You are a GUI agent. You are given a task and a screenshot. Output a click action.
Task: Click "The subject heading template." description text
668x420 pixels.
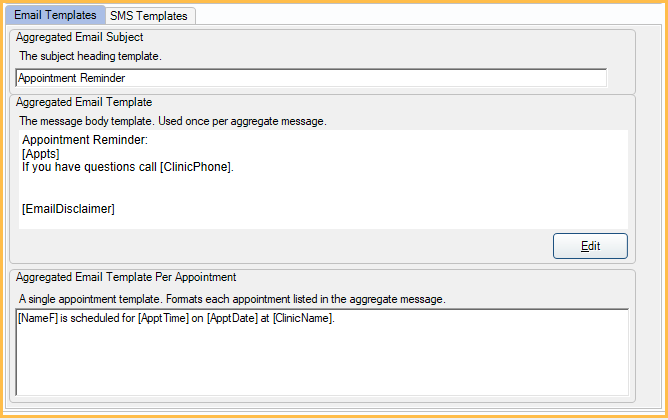(x=91, y=56)
